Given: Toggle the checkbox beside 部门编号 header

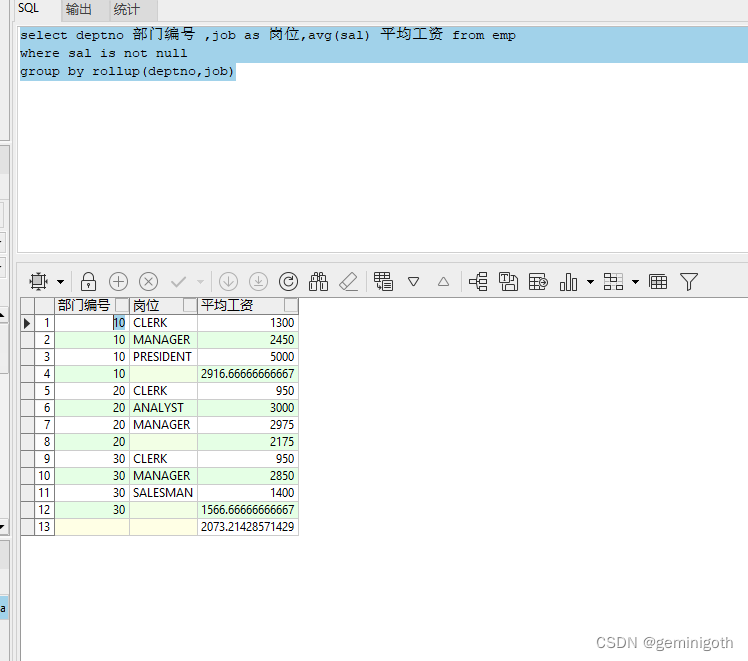Looking at the screenshot, I should 122,305.
